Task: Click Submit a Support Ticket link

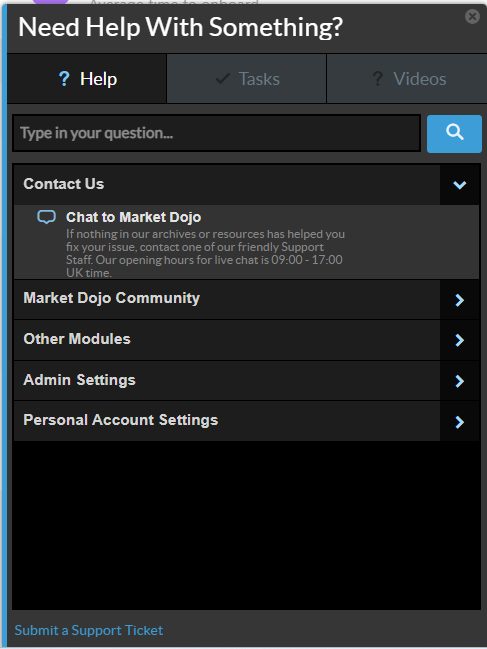Action: tap(89, 630)
